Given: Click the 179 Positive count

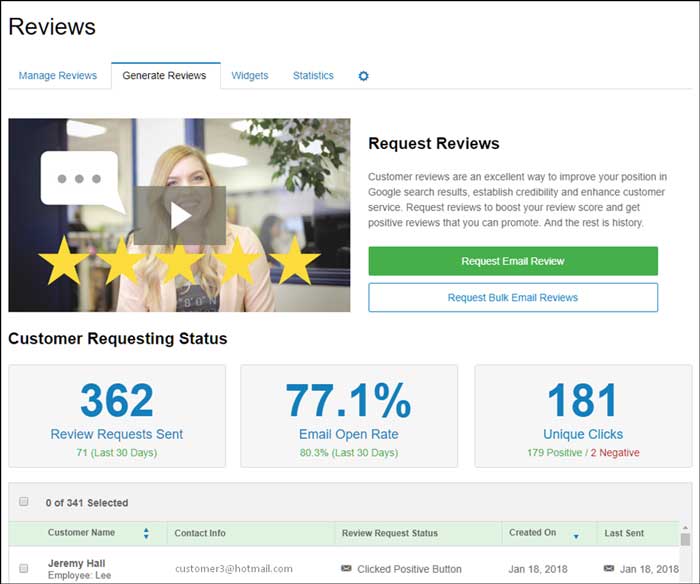Looking at the screenshot, I should point(554,452).
